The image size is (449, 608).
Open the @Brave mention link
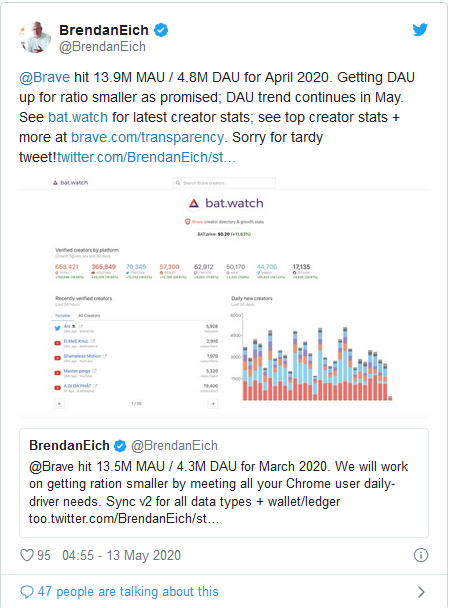[x=45, y=77]
